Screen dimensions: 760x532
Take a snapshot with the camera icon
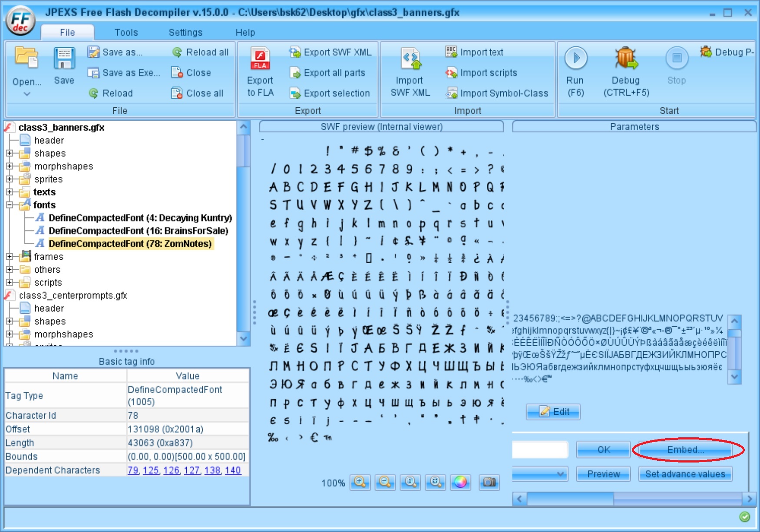click(x=489, y=482)
